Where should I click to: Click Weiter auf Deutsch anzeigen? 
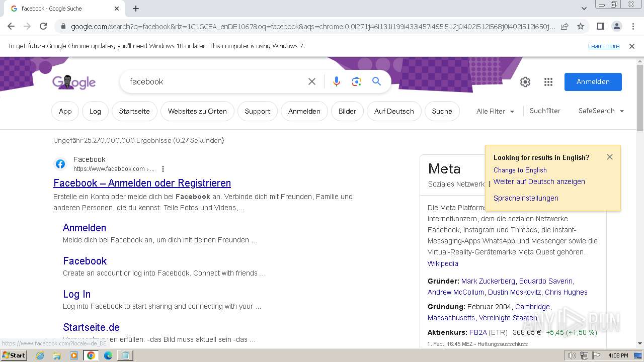(x=539, y=182)
